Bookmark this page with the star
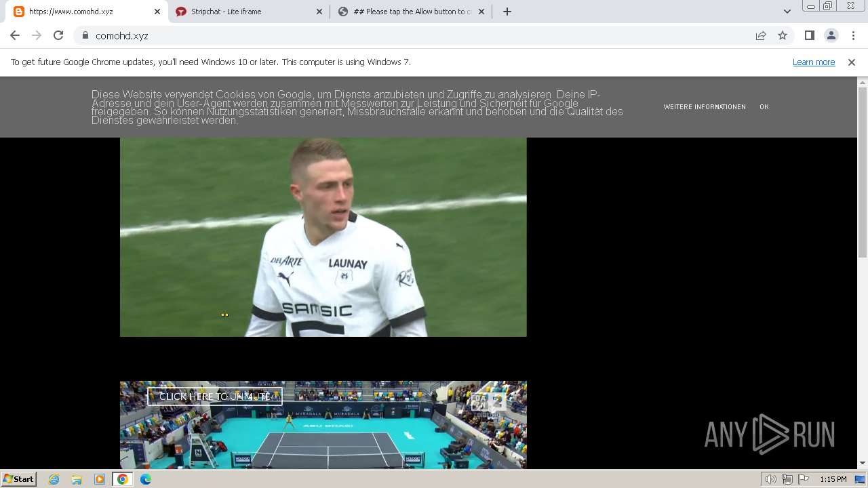The image size is (868, 488). [783, 35]
